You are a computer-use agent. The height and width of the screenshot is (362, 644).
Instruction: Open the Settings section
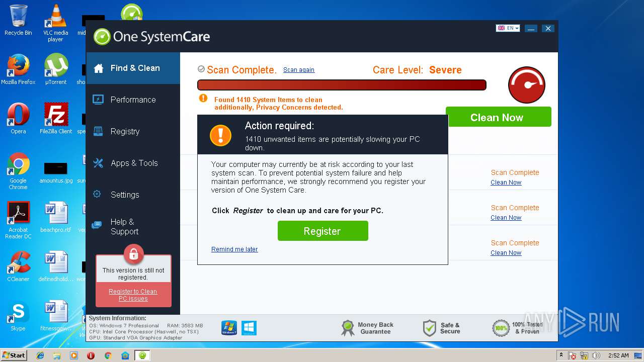[133, 195]
